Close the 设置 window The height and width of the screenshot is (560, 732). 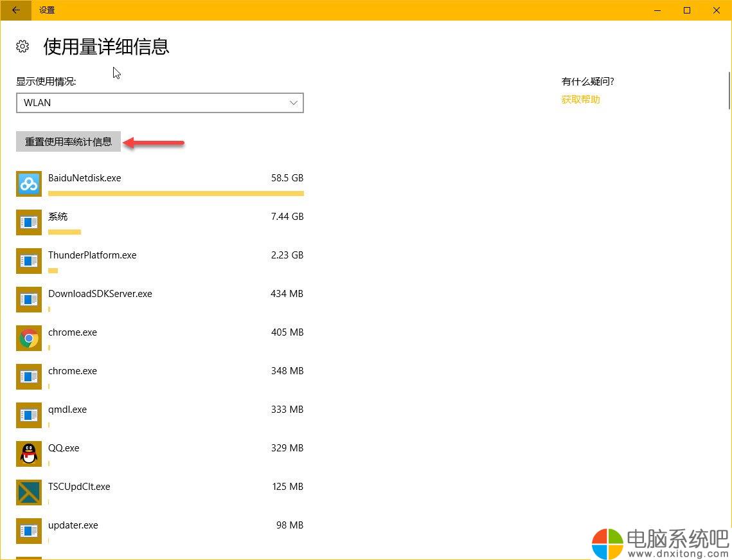pyautogui.click(x=716, y=10)
